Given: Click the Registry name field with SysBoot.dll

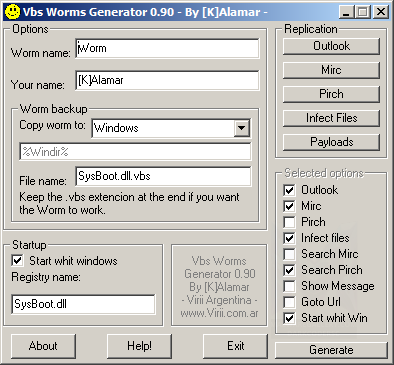Looking at the screenshot, I should (x=83, y=304).
